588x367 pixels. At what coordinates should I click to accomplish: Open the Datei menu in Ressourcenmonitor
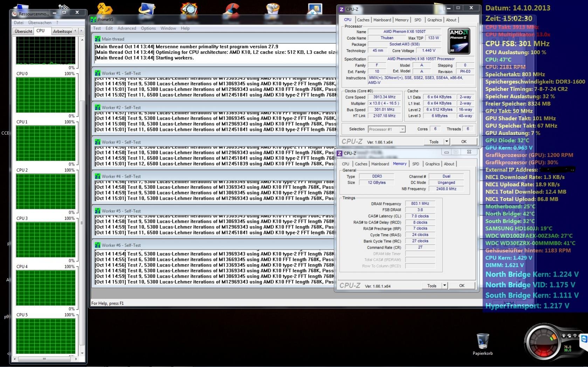pos(19,23)
